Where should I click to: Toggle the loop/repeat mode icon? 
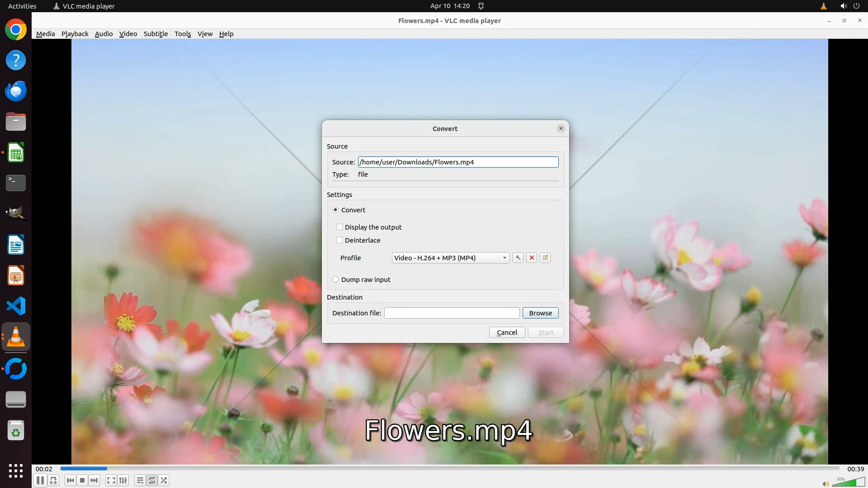(x=152, y=480)
